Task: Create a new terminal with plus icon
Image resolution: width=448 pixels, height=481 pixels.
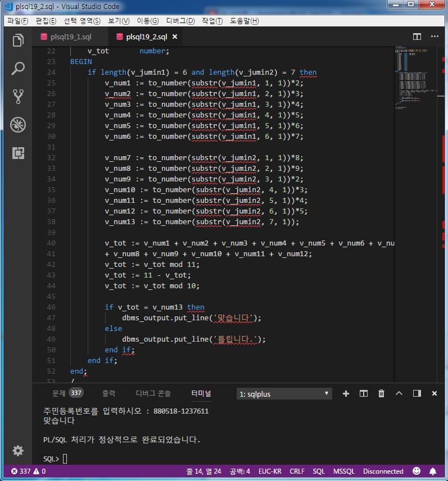Action: [346, 393]
